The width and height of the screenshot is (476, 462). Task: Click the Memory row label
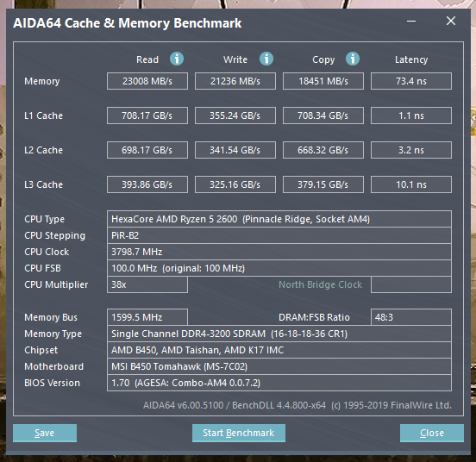point(42,81)
